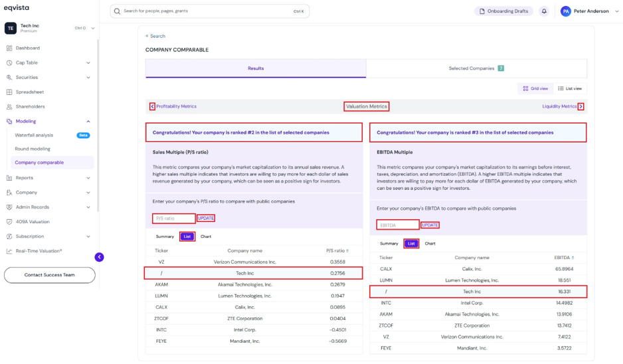Screen dimensions: 623x364
Task: Select Calix, Inc. row in EBITDA table
Action: pos(478,269)
